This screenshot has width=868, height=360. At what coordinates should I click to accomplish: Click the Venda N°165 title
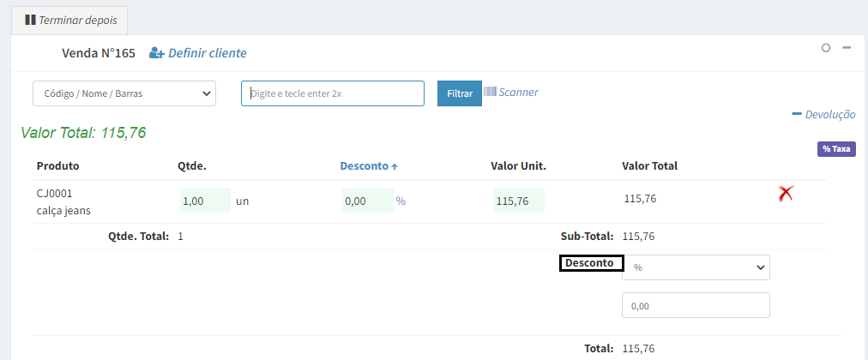click(99, 53)
